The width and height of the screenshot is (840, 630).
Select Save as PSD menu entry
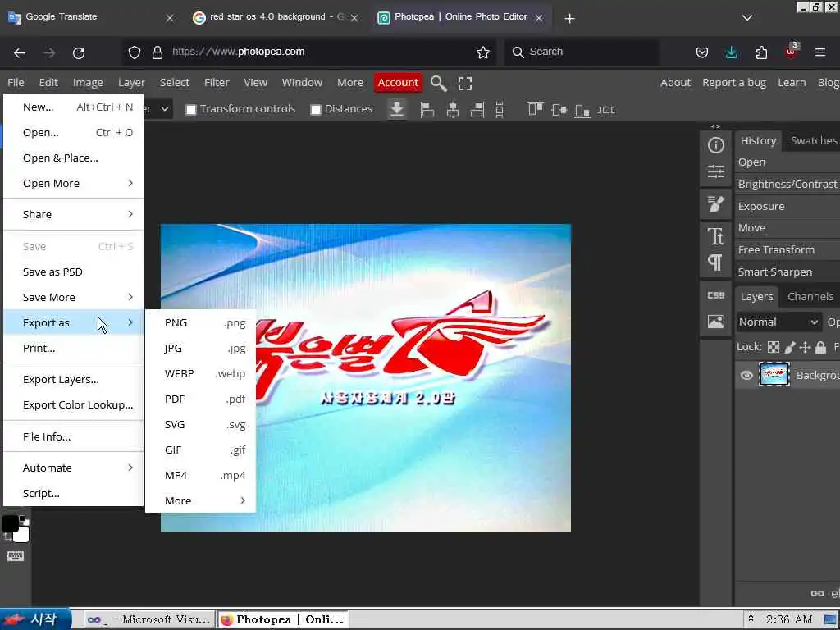click(73, 272)
